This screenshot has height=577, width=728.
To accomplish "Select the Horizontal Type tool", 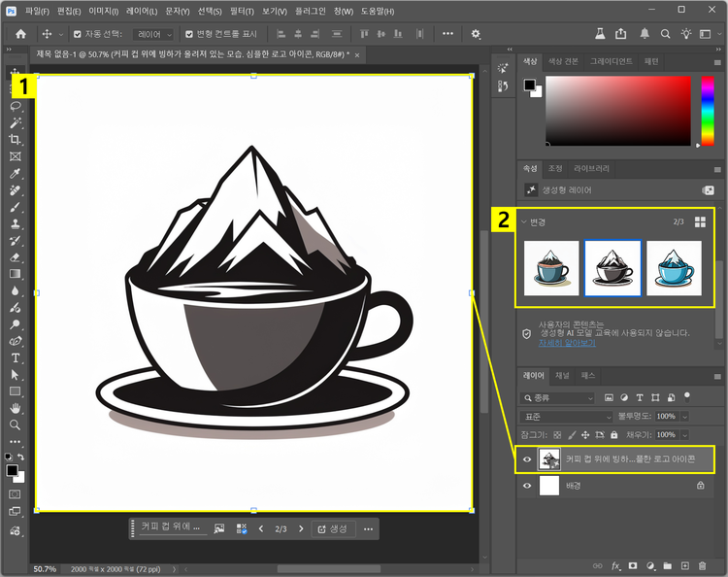I will coord(16,358).
